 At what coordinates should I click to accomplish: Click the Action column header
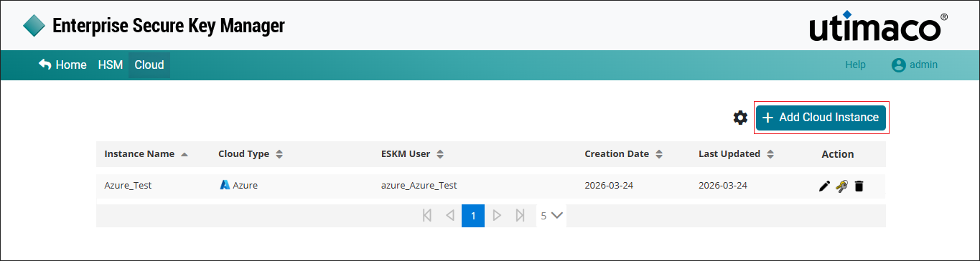click(x=838, y=154)
